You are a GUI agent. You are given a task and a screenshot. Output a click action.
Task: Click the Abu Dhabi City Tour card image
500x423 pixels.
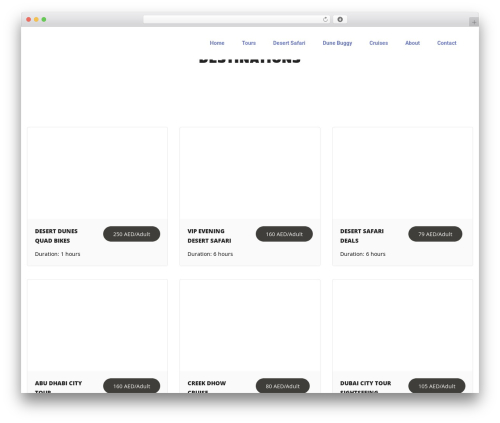pos(97,326)
